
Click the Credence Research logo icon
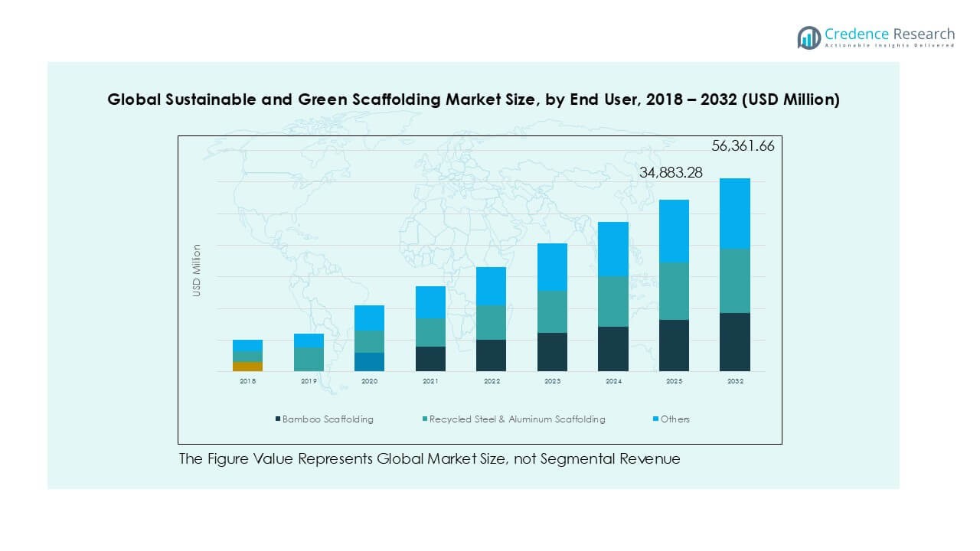coord(808,37)
